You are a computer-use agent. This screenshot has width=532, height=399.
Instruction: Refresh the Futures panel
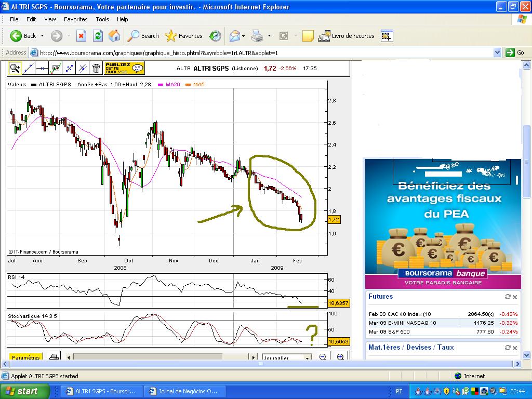click(508, 297)
